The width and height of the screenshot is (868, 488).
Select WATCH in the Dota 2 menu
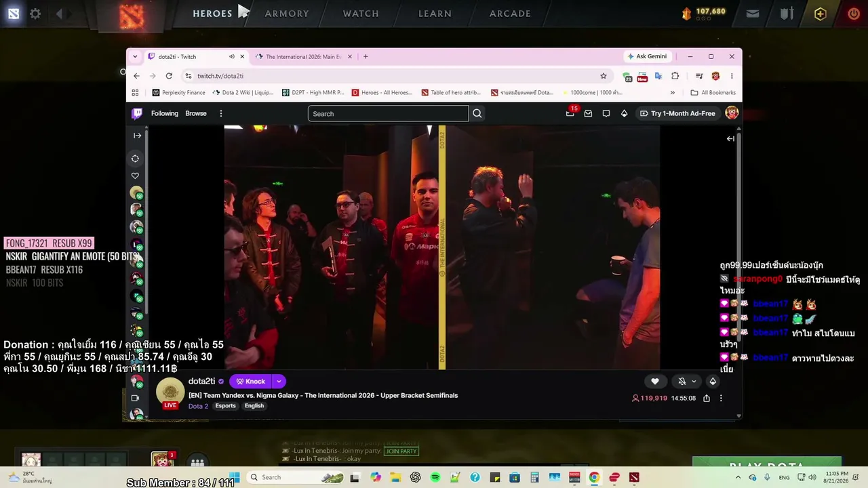361,14
